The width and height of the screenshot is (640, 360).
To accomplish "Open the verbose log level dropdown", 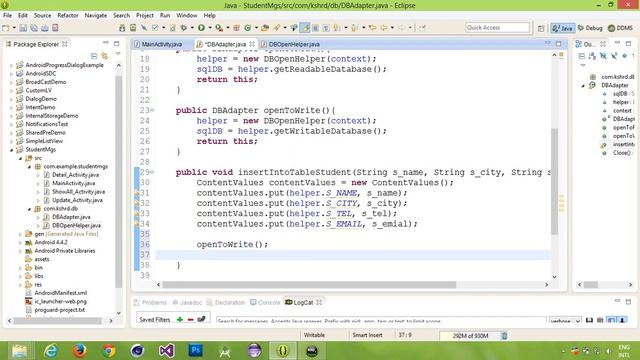I will [x=565, y=320].
